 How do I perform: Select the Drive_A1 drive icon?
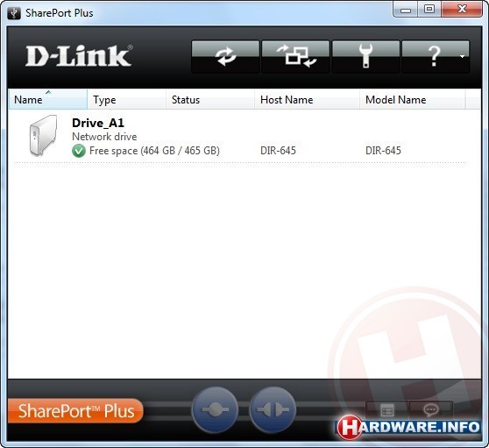(x=43, y=135)
